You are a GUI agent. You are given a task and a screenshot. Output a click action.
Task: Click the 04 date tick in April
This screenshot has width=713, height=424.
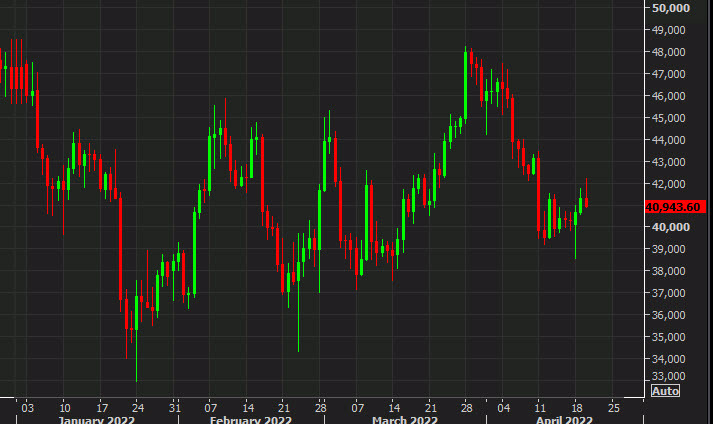(x=503, y=408)
